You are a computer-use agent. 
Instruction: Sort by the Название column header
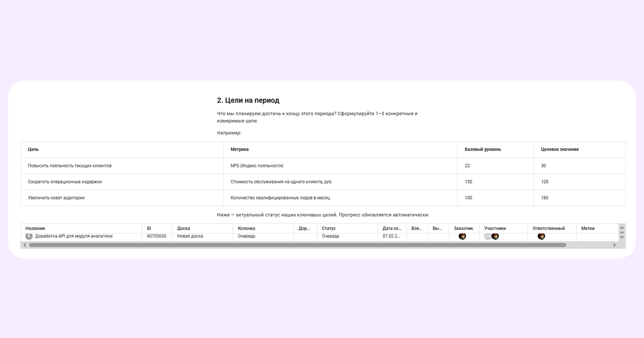[35, 228]
